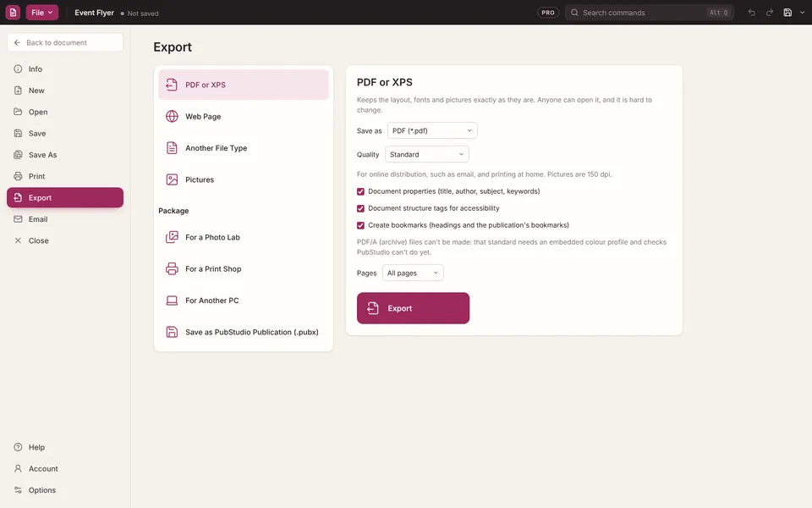Viewport: 812px width, 508px height.
Task: Click the PDF or XPS heading text
Action: 385,82
